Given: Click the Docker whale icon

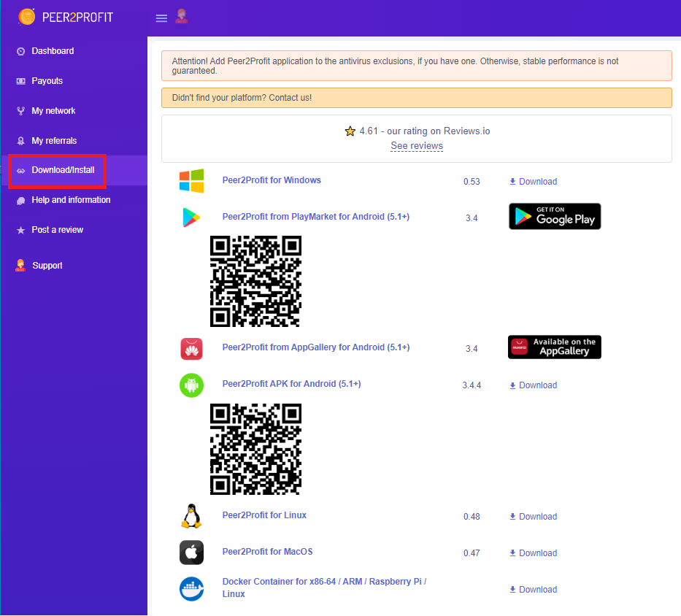Looking at the screenshot, I should pos(191,589).
